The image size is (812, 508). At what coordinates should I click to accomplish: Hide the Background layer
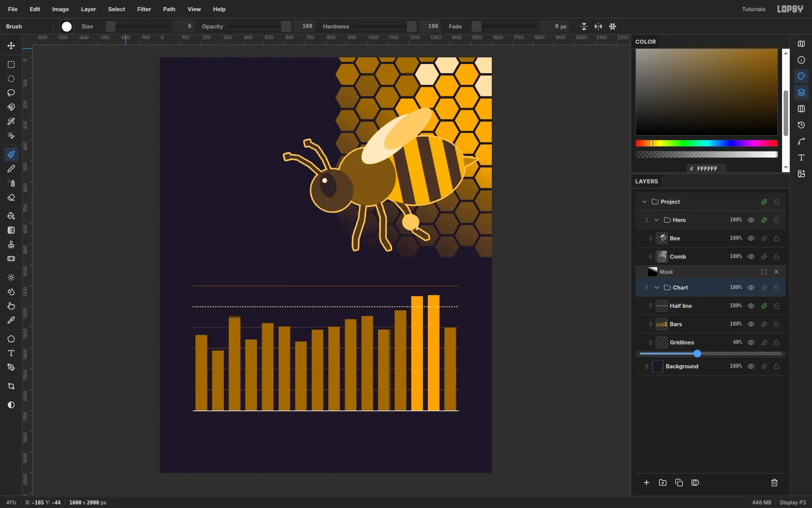pos(751,366)
